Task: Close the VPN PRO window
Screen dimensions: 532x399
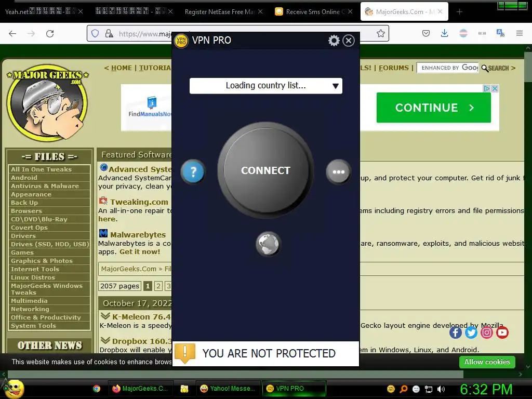Action: [x=349, y=41]
